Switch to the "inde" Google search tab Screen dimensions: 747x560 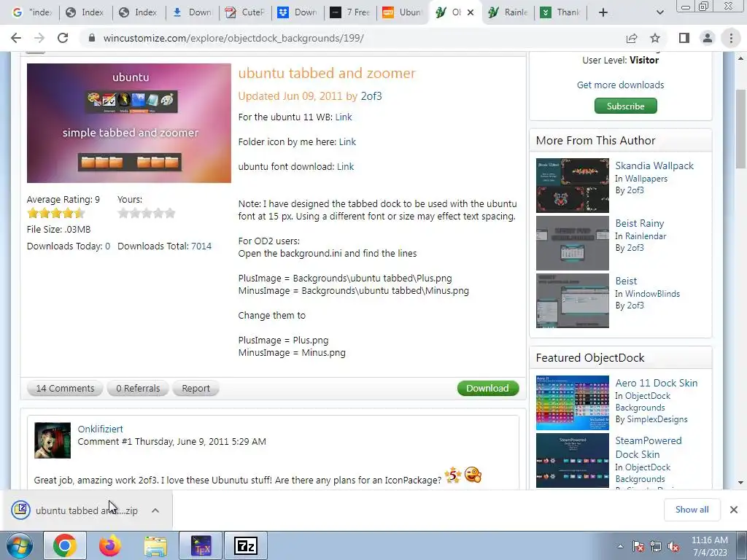point(31,12)
